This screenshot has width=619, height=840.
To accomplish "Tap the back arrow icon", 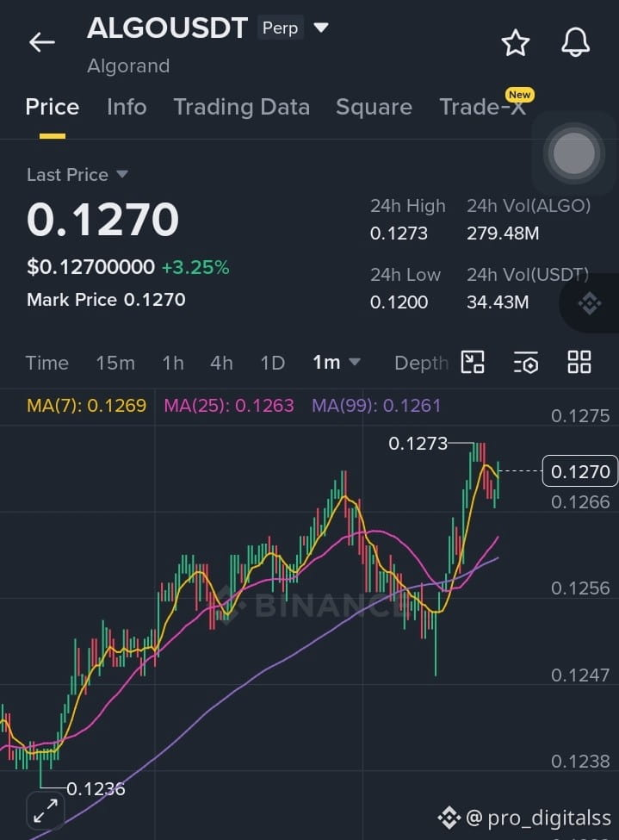I will [42, 42].
